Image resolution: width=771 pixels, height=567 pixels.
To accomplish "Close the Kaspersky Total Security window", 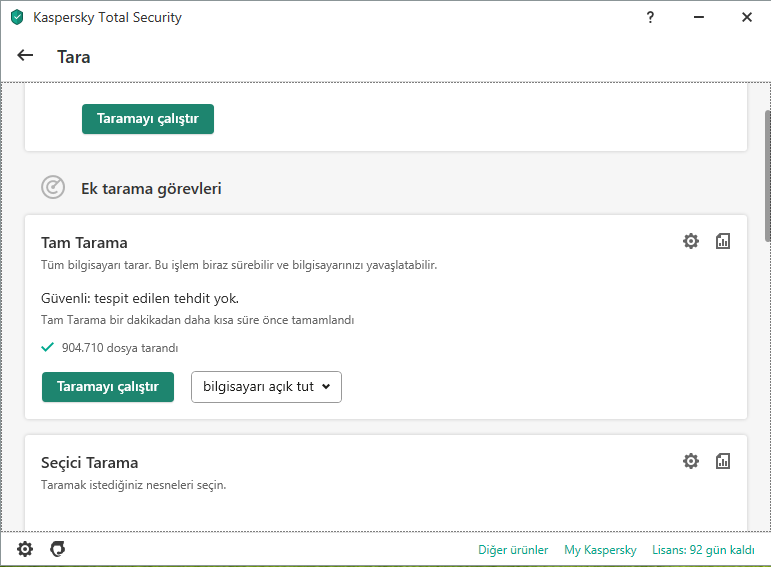I will (747, 17).
